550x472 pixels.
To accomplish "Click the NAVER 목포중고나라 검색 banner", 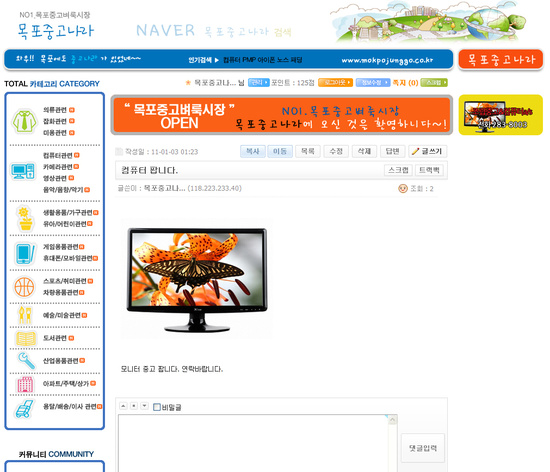I will (x=214, y=31).
